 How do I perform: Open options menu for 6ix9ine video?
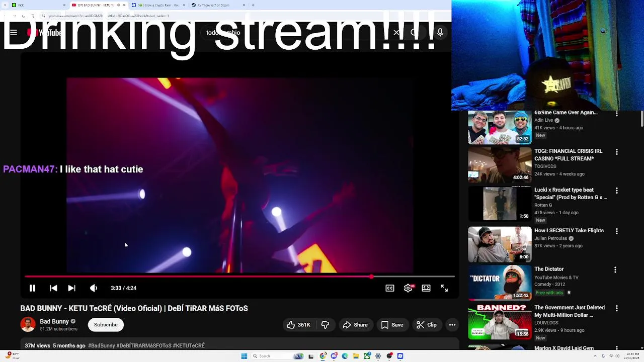617,114
